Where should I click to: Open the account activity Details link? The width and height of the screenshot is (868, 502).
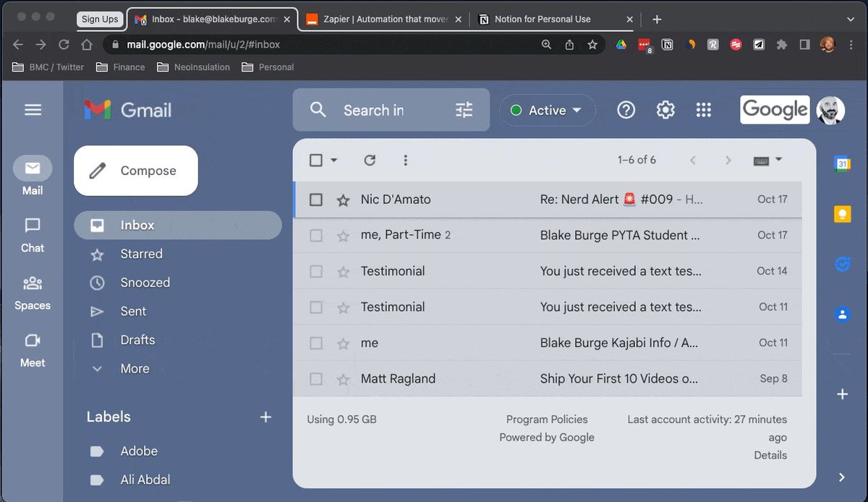(x=770, y=455)
